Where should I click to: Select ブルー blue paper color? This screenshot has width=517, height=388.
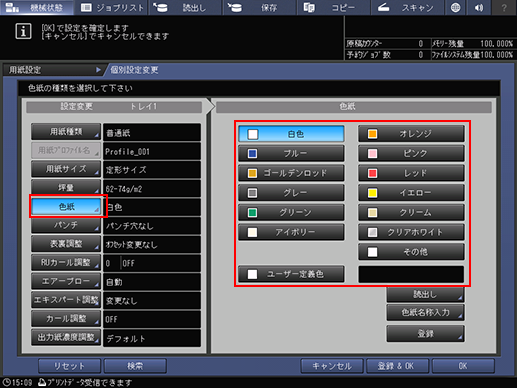coord(291,153)
